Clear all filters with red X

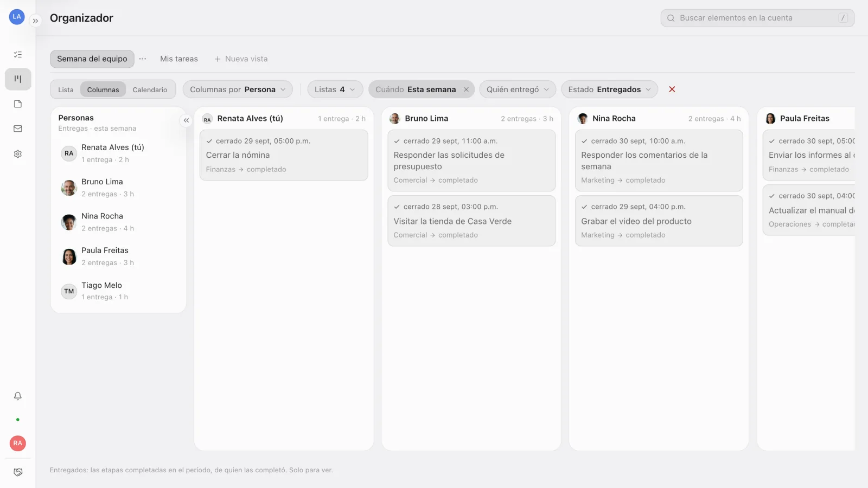[x=672, y=89]
